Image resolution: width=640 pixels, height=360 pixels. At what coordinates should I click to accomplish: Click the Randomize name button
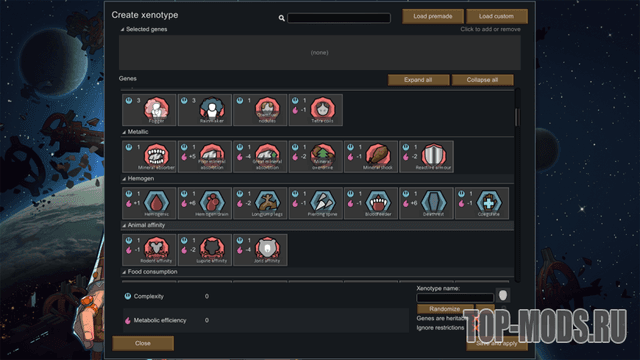pos(445,309)
